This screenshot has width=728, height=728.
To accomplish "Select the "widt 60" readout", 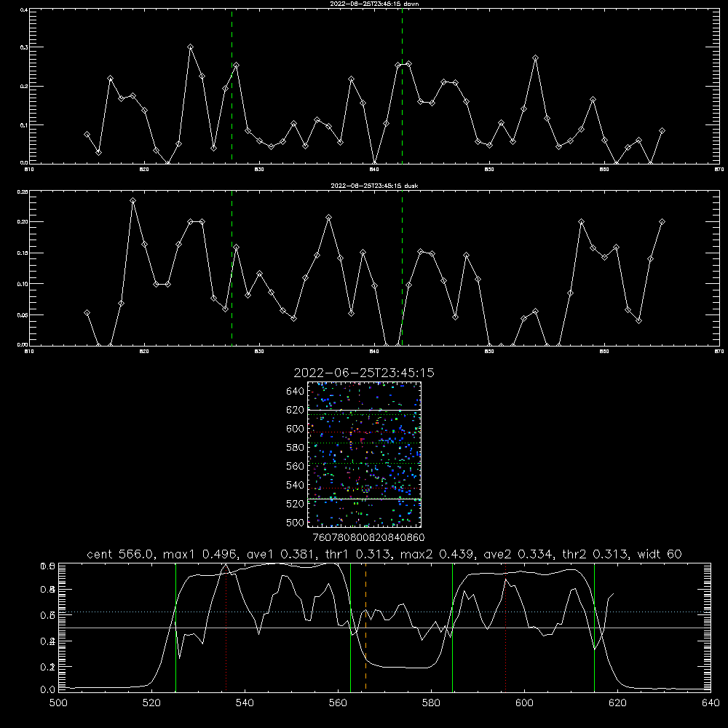I will [660, 554].
